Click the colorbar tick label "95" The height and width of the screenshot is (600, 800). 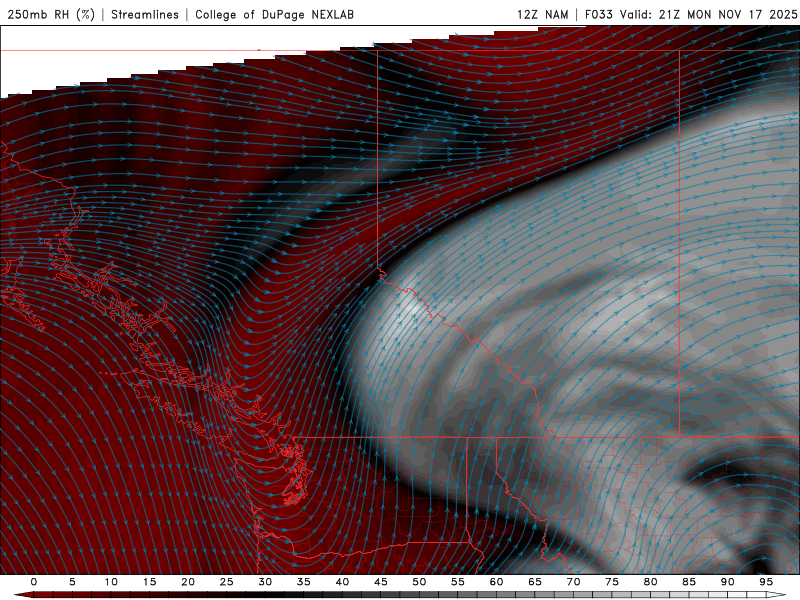click(x=766, y=582)
